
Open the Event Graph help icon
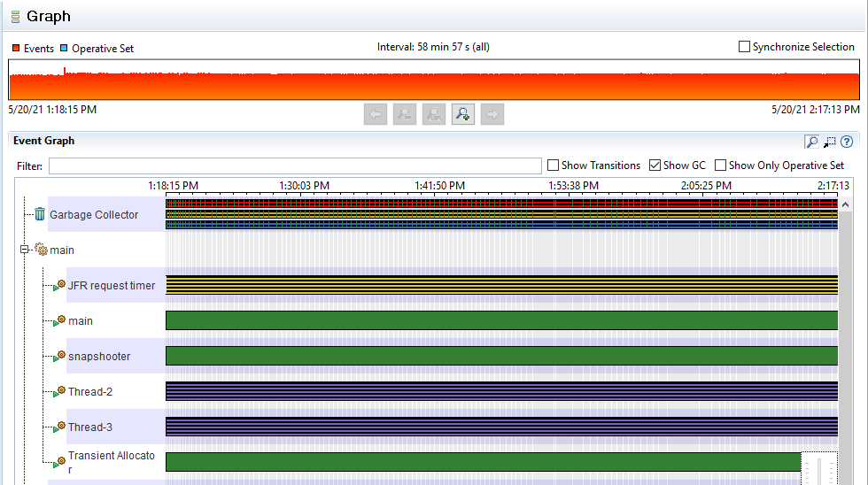click(x=847, y=142)
